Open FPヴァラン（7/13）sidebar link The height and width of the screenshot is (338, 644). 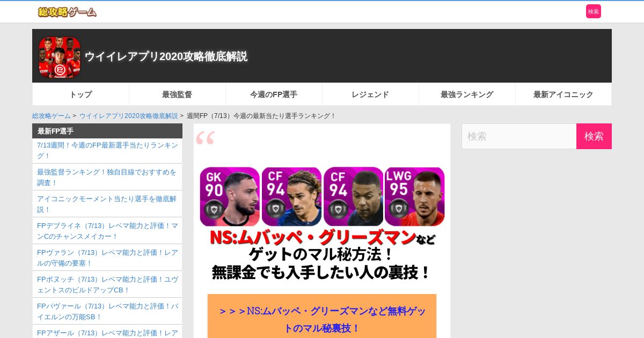[107, 258]
